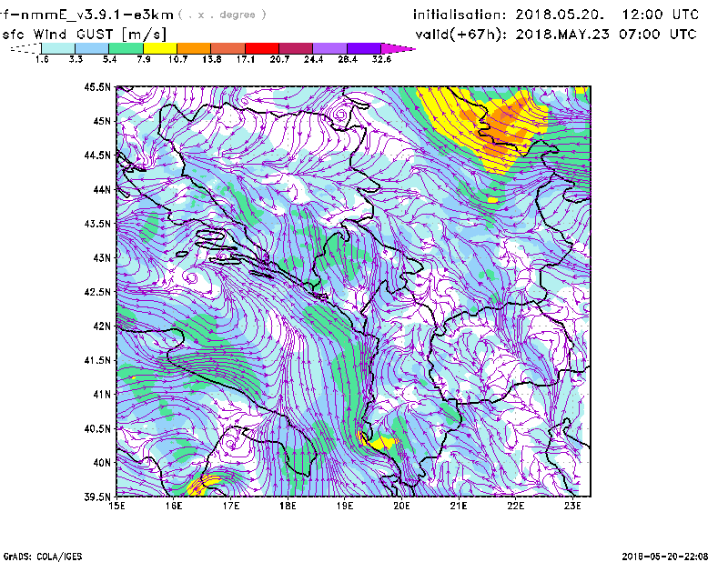This screenshot has width=728, height=562.
Task: Click the legend value 3.3
Action: tap(76, 59)
